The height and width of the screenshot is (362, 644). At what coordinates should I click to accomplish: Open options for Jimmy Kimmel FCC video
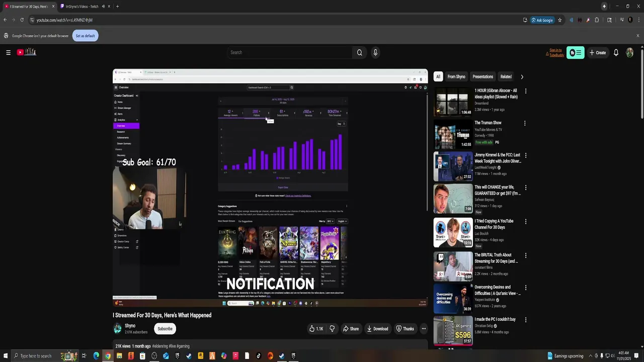pos(525,155)
